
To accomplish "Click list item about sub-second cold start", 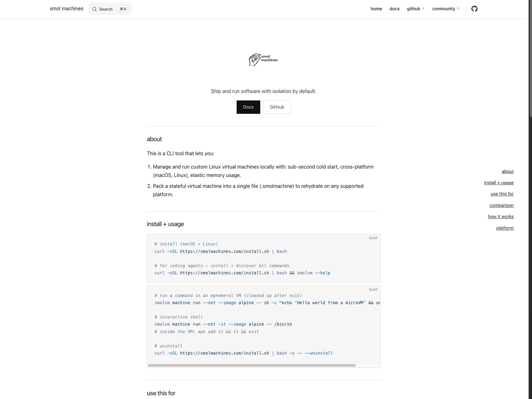I will [x=263, y=171].
